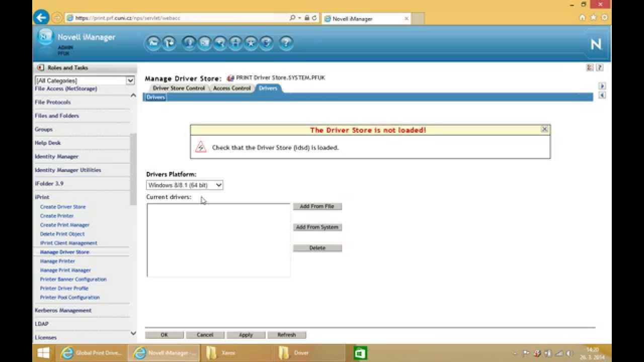This screenshot has height=362, width=644.
Task: Click the Novell iManager logo icon
Action: (45, 37)
